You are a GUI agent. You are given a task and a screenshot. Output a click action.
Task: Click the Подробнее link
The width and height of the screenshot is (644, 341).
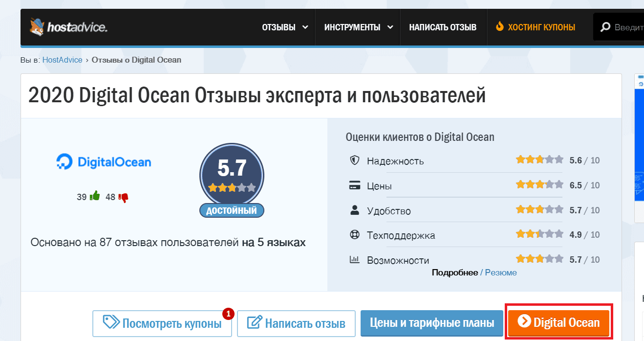pos(455,273)
